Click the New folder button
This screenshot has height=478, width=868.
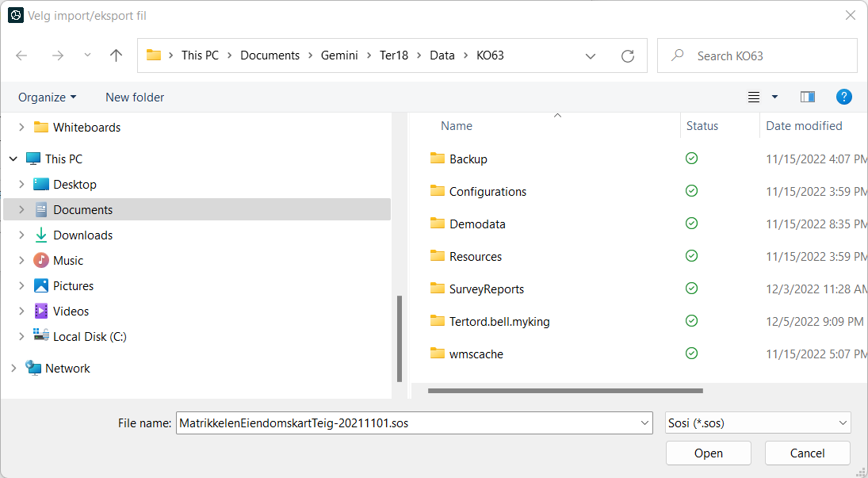(135, 97)
